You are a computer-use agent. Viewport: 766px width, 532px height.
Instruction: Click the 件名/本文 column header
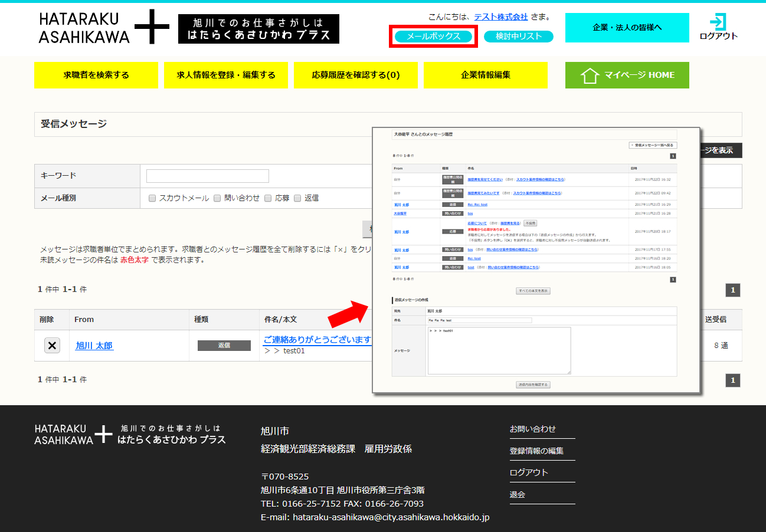[281, 319]
